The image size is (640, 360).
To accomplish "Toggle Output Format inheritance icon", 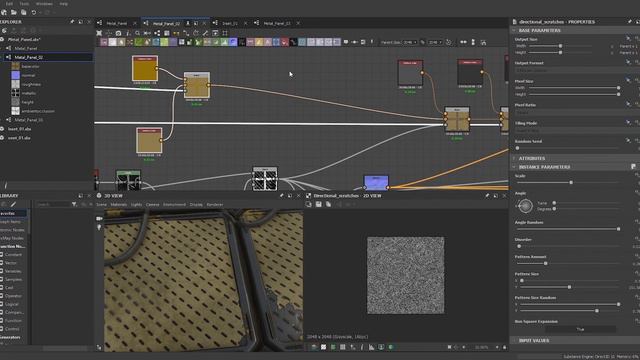I will (x=628, y=62).
